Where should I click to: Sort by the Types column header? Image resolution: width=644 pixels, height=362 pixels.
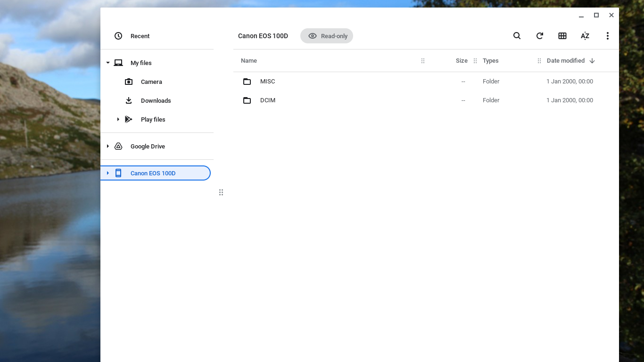[491, 61]
